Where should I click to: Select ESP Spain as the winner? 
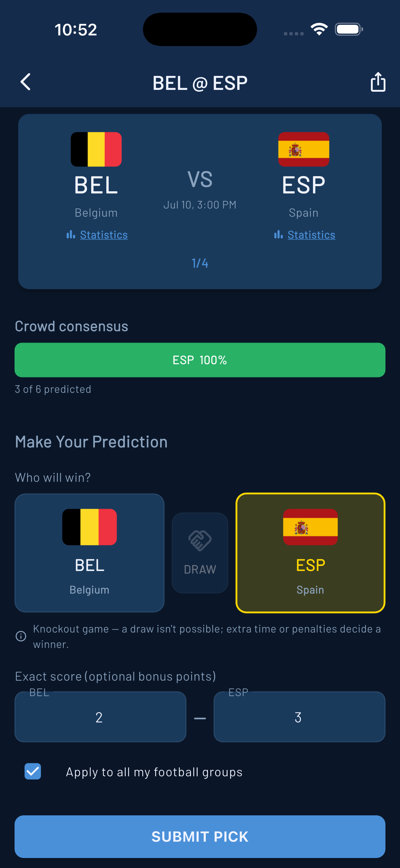(310, 553)
